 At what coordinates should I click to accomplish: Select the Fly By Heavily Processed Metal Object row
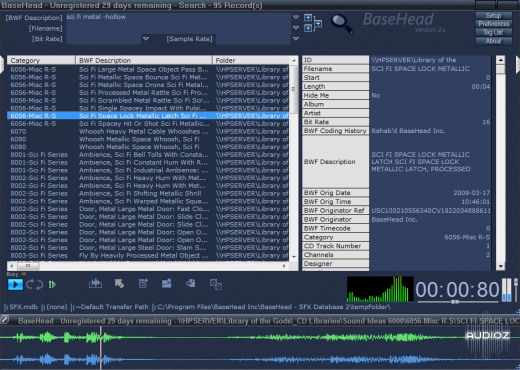coord(149,256)
